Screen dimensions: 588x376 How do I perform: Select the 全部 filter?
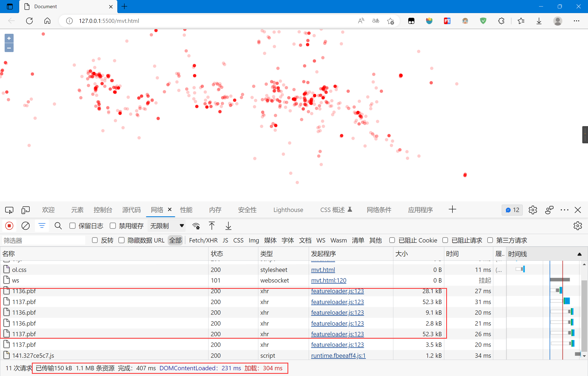pyautogui.click(x=175, y=240)
